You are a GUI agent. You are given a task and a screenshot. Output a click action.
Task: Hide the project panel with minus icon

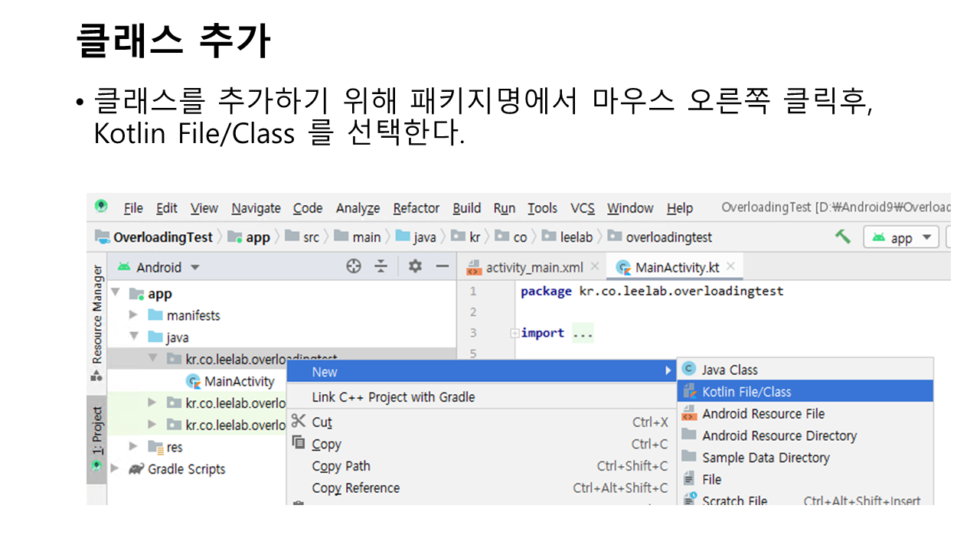(442, 266)
